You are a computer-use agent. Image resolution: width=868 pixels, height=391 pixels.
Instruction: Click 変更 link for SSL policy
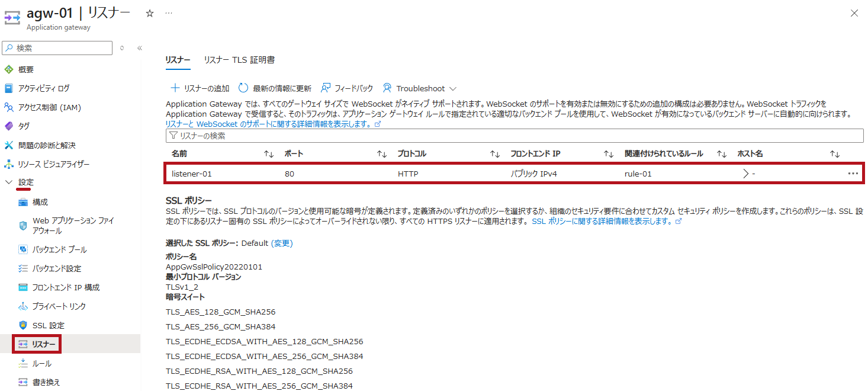pos(282,243)
